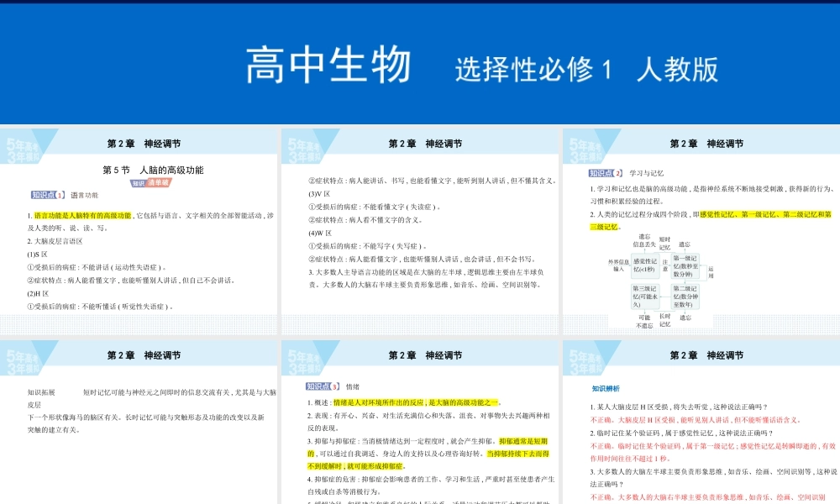Screen dimensions: 840x504
Task: Click the (1)S 区 item
Action: [x=38, y=255]
